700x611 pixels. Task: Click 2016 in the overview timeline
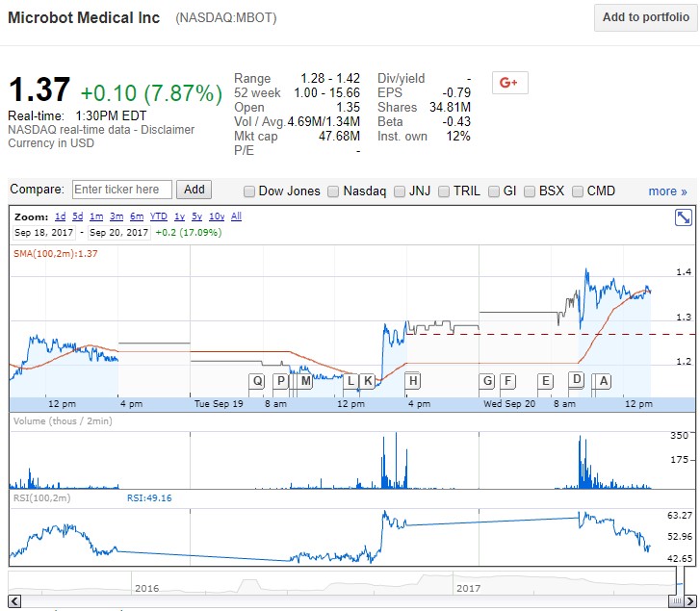147,588
